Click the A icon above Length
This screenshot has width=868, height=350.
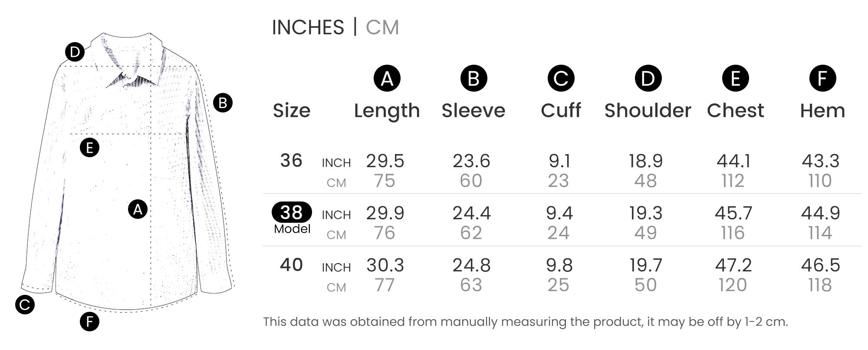point(387,79)
